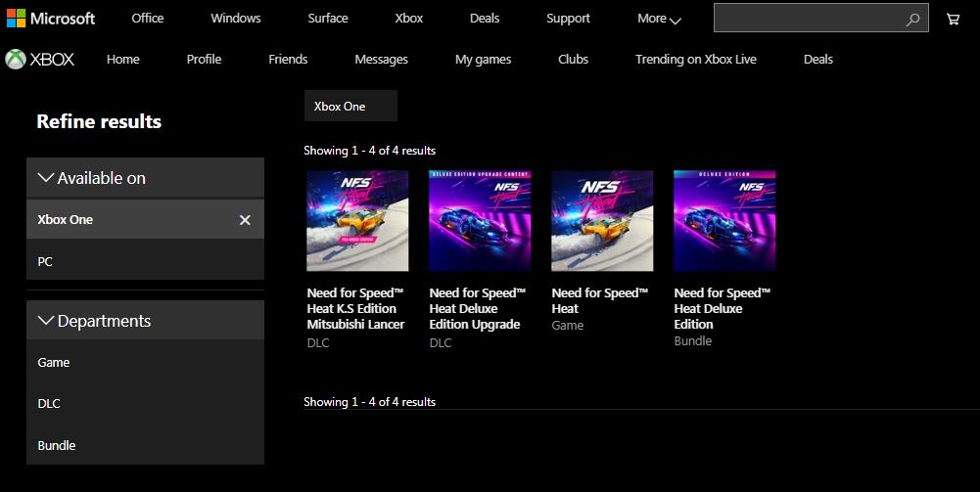Click the search magnifier icon

click(x=912, y=19)
